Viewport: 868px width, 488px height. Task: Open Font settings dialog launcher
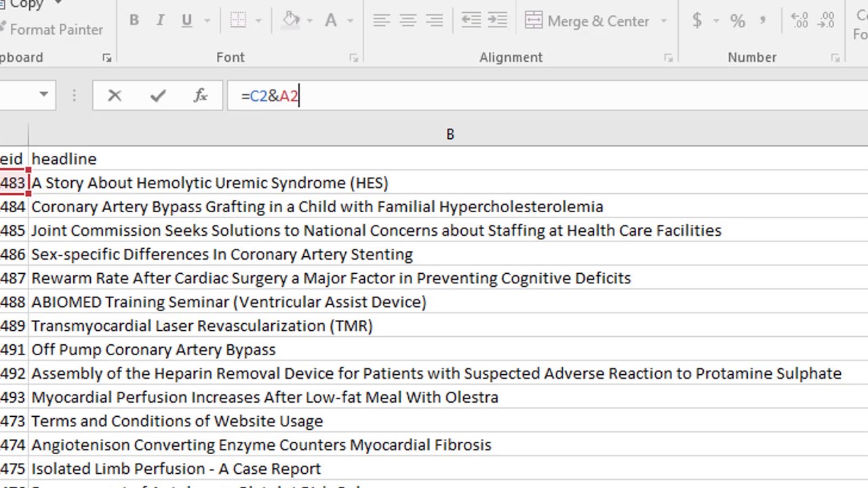point(353,58)
